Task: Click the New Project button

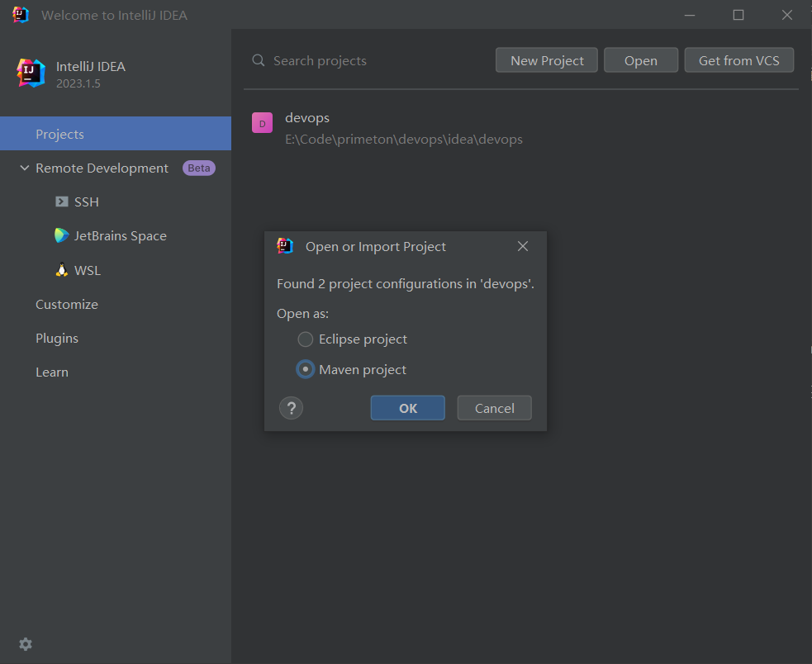Action: click(546, 59)
